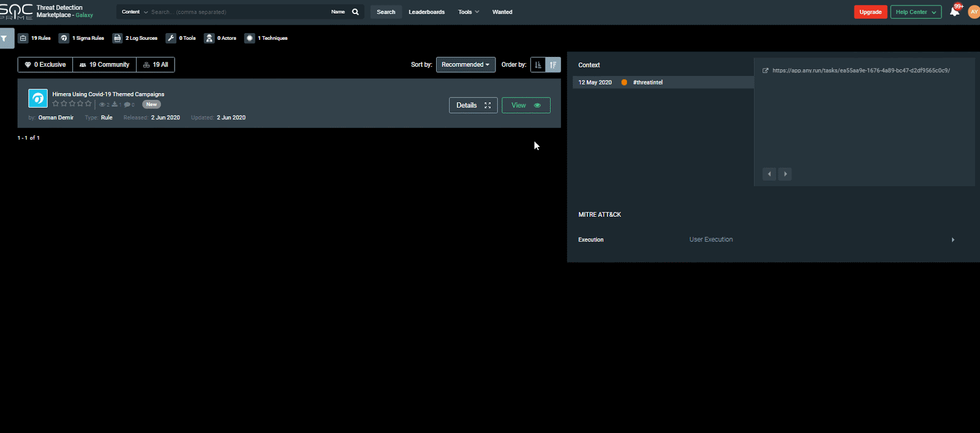Switch to the 0 Exclusive tab

(x=45, y=65)
